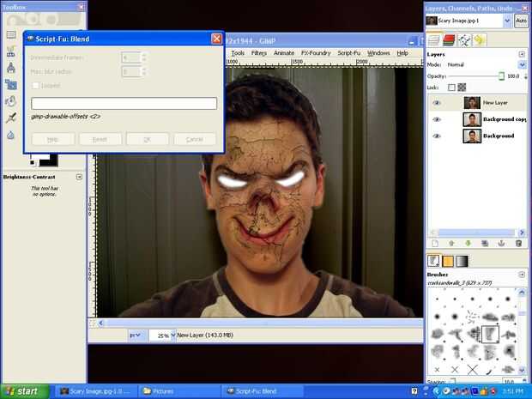Select the Blur/Sharpen droplet tool in the Toolbox
The width and height of the screenshot is (532, 399).
pyautogui.click(x=11, y=136)
